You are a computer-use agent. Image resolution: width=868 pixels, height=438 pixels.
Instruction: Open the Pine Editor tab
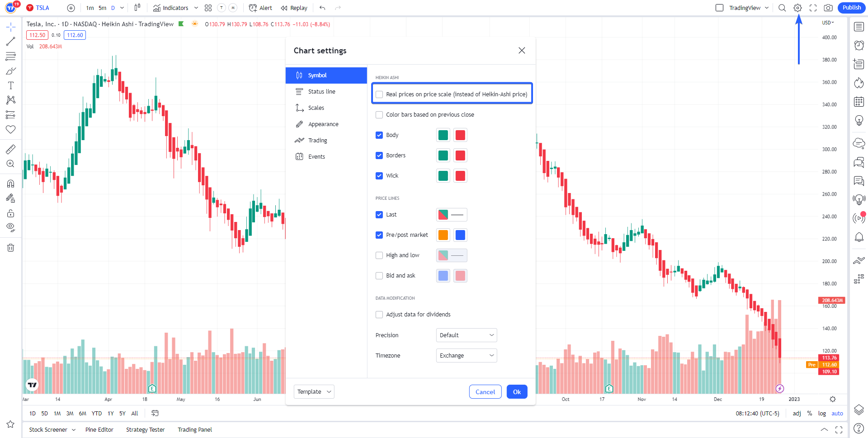tap(99, 430)
